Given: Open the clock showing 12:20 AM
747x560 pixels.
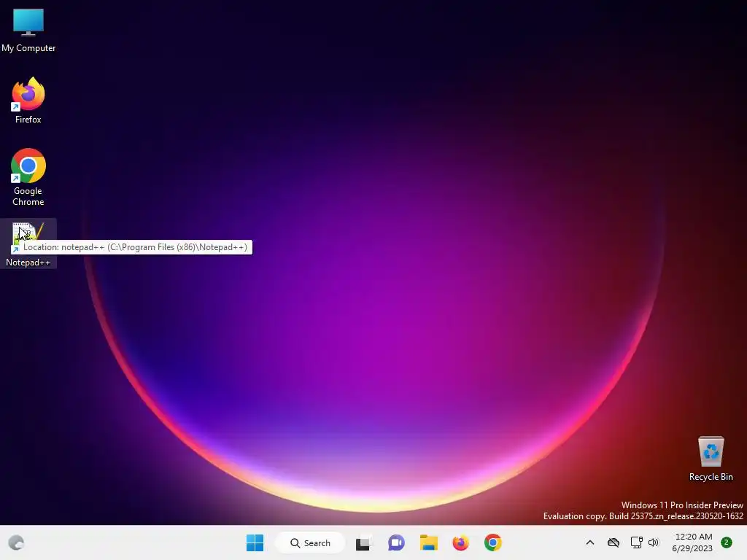Looking at the screenshot, I should (693, 542).
